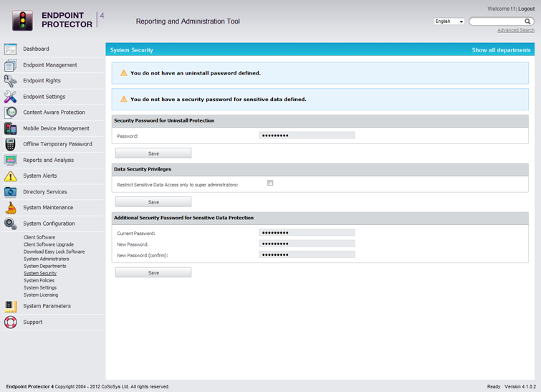Save Data Security Privileges settings
Image resolution: width=541 pixels, height=392 pixels.
153,202
